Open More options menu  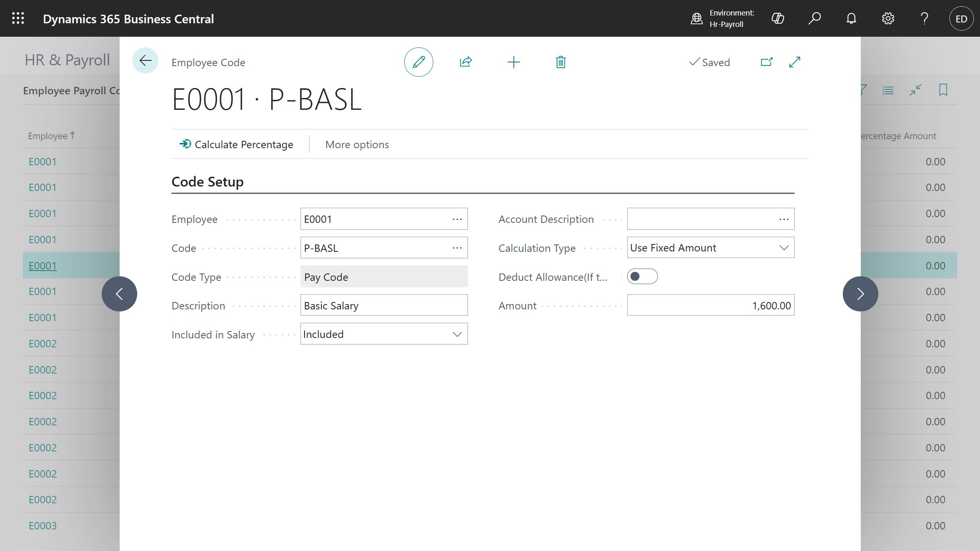tap(357, 144)
